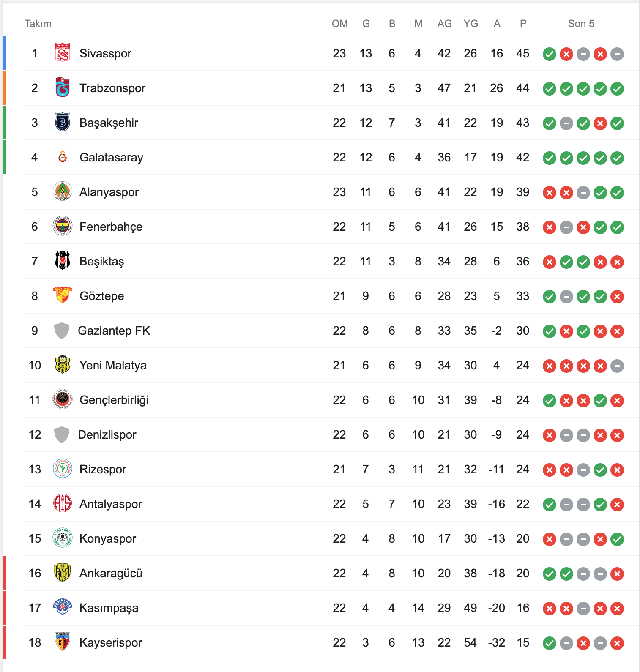Click the Son 5 column header
This screenshot has width=640, height=672.
[x=581, y=24]
